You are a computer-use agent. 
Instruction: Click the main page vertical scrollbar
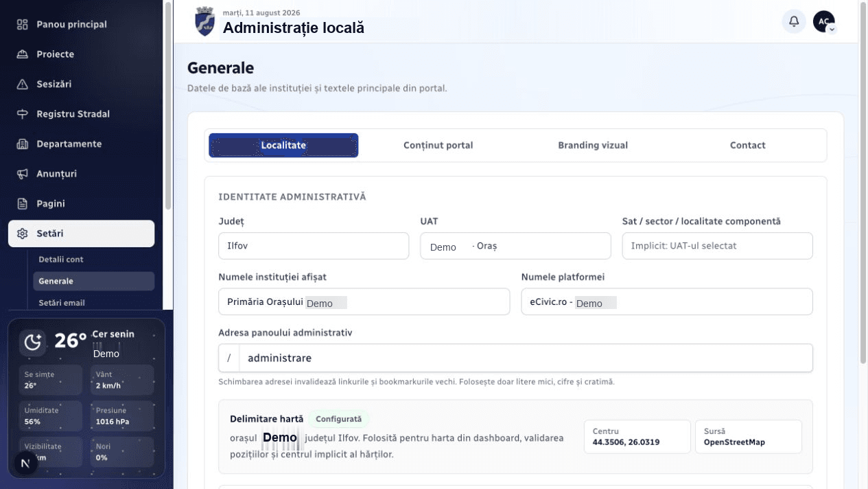click(x=863, y=183)
